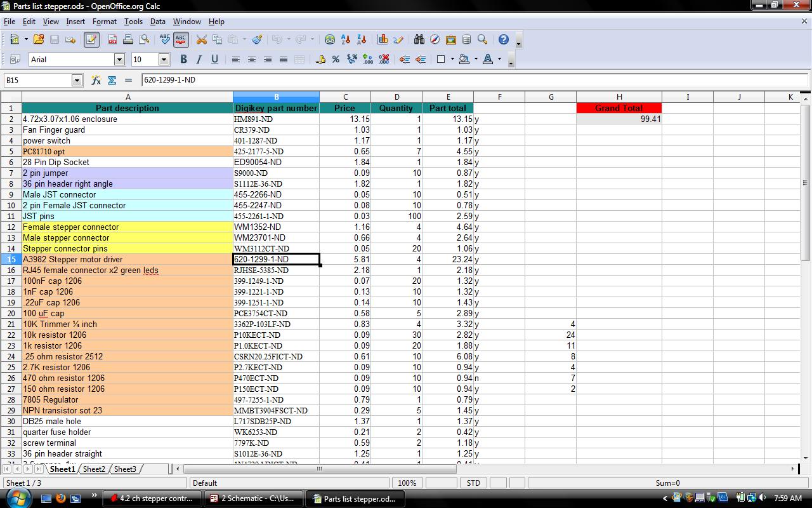Expand the Name Box dropdown
The height and width of the screenshot is (508, 812).
coord(77,80)
